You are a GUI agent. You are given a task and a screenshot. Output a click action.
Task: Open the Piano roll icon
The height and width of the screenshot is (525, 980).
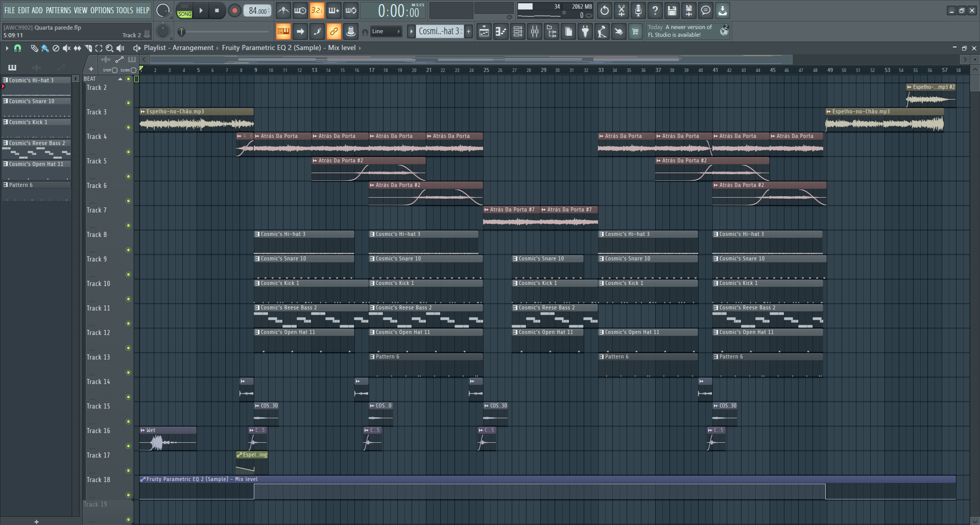click(501, 32)
